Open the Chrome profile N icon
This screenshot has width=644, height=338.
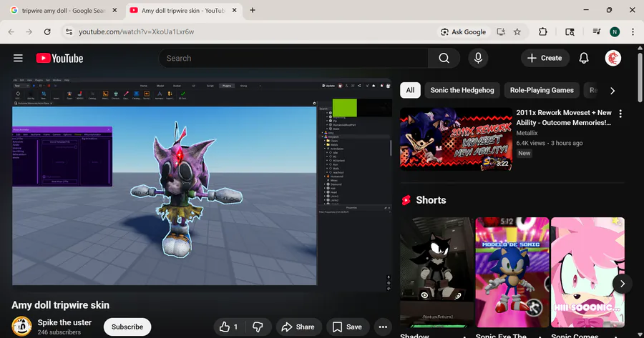pyautogui.click(x=615, y=31)
